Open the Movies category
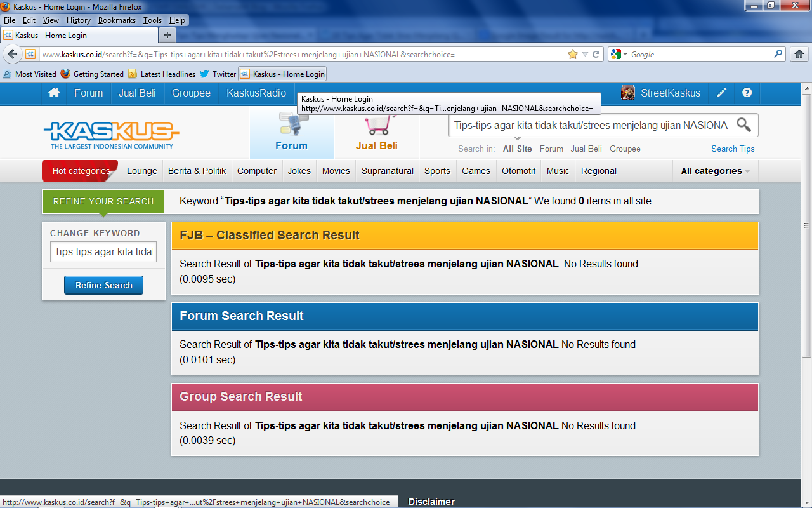This screenshot has height=508, width=812. pyautogui.click(x=336, y=171)
